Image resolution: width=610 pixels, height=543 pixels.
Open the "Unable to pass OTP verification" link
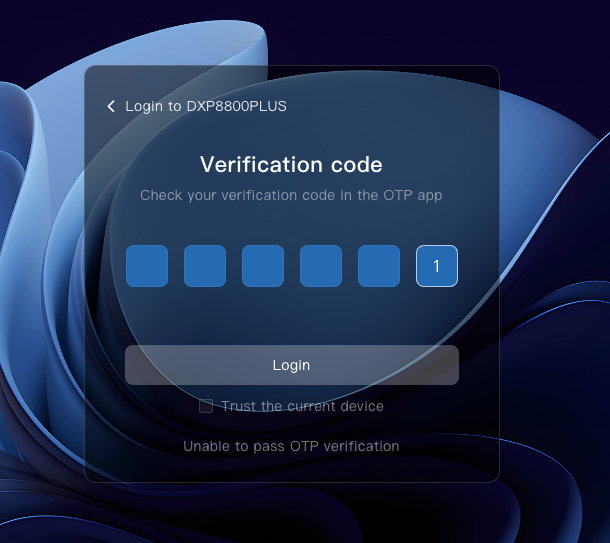point(291,446)
